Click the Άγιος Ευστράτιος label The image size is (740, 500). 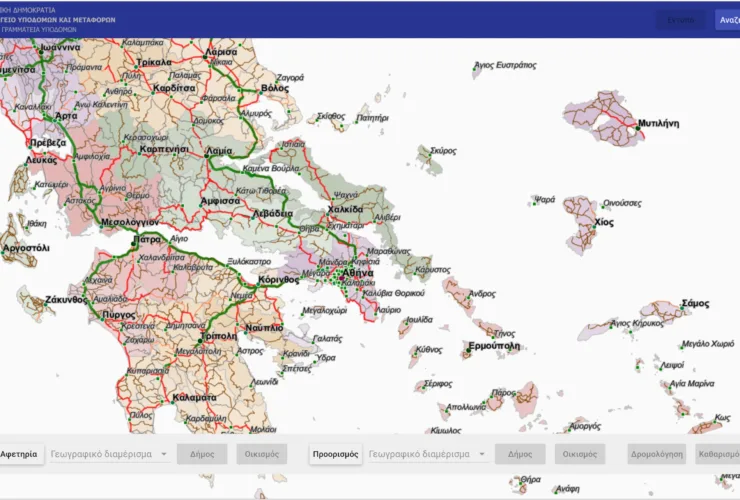[x=505, y=65]
